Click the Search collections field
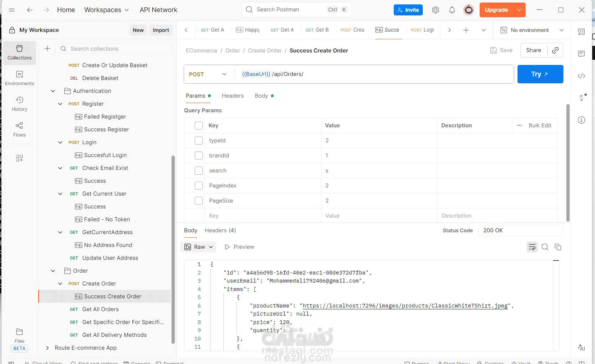595x364 pixels. click(114, 48)
